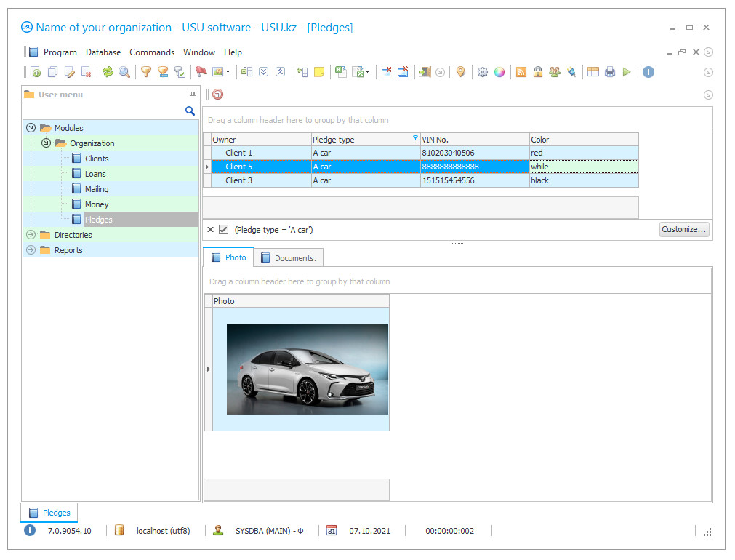The width and height of the screenshot is (735, 560).
Task: Open settings with the gear icon
Action: tap(483, 72)
